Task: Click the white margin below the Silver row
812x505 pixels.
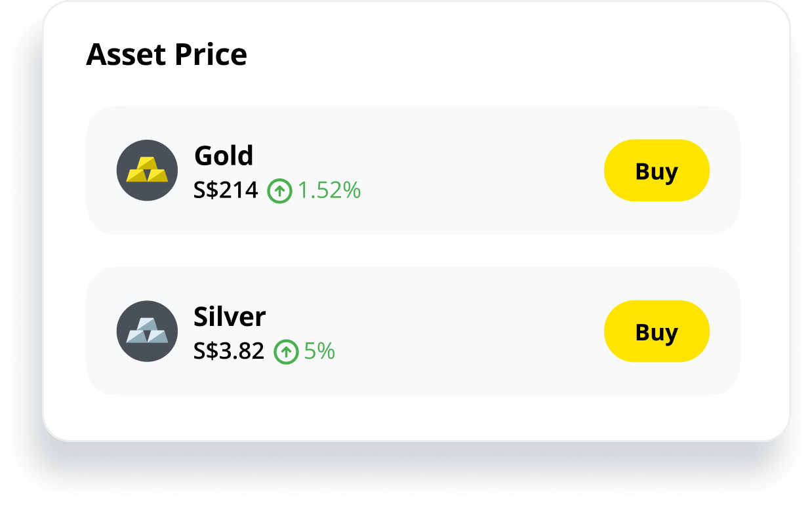Action: click(x=413, y=417)
